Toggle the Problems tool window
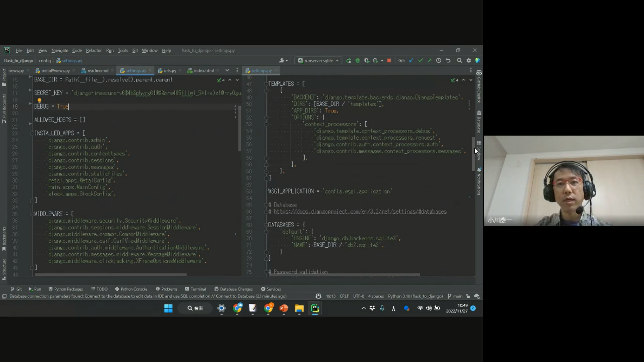 pyautogui.click(x=166, y=289)
